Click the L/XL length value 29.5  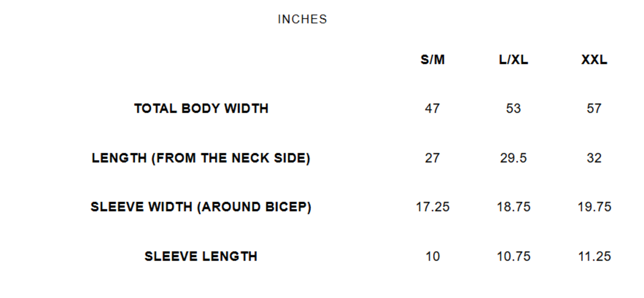coord(514,158)
